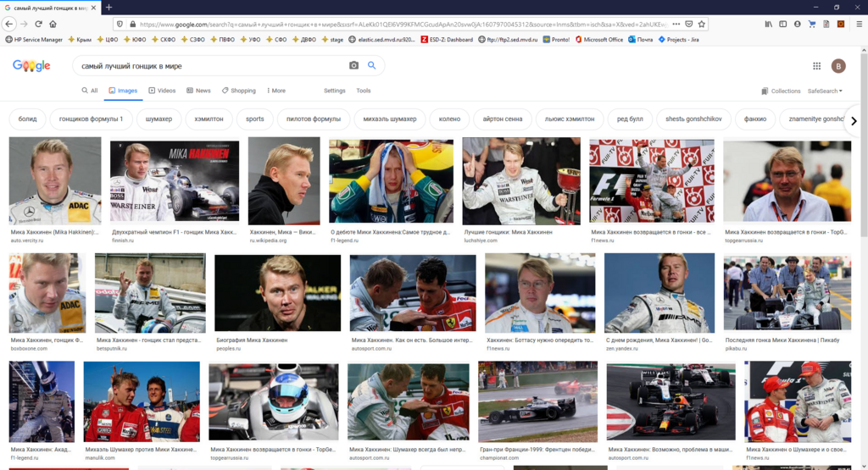Select the михаэль шумахер chip
The width and height of the screenshot is (868, 470).
pyautogui.click(x=390, y=119)
